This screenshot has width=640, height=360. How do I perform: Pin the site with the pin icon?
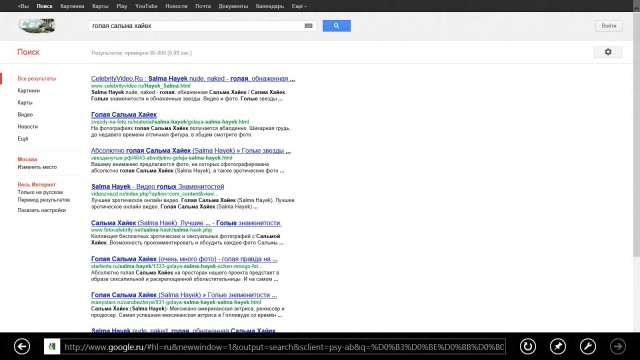click(558, 347)
